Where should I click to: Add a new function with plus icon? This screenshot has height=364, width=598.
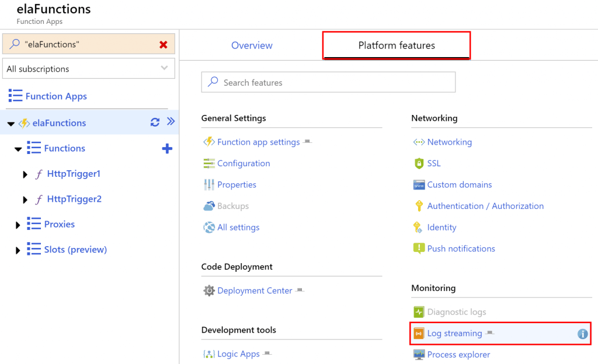pos(167,149)
